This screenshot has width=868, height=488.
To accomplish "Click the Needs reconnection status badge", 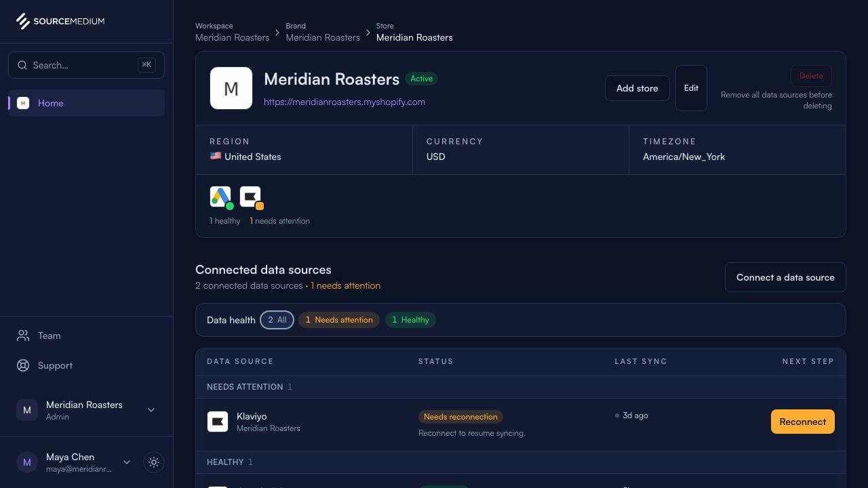I will (460, 417).
